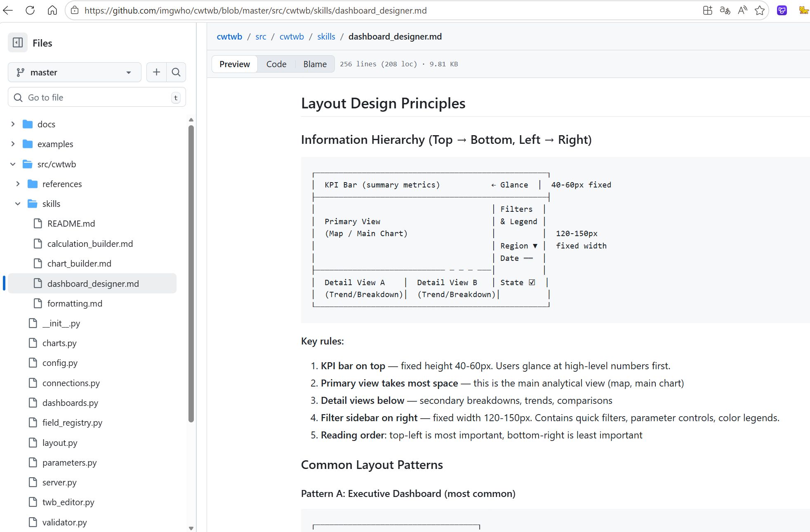Open the purple extension icon

pos(782,10)
